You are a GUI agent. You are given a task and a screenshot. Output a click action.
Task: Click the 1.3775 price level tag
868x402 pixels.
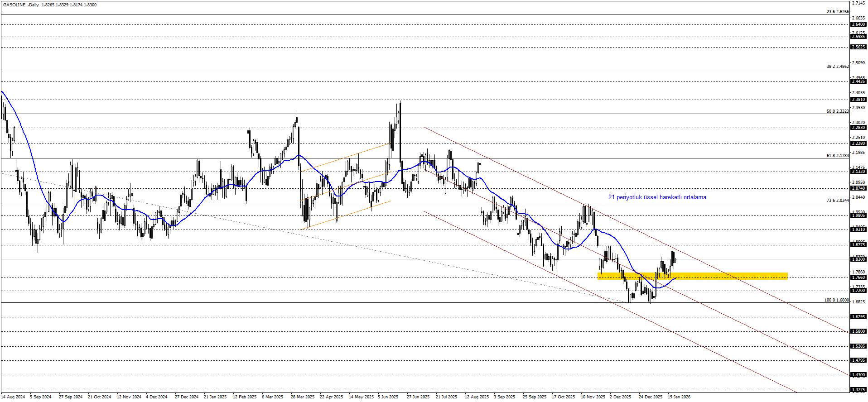point(858,390)
